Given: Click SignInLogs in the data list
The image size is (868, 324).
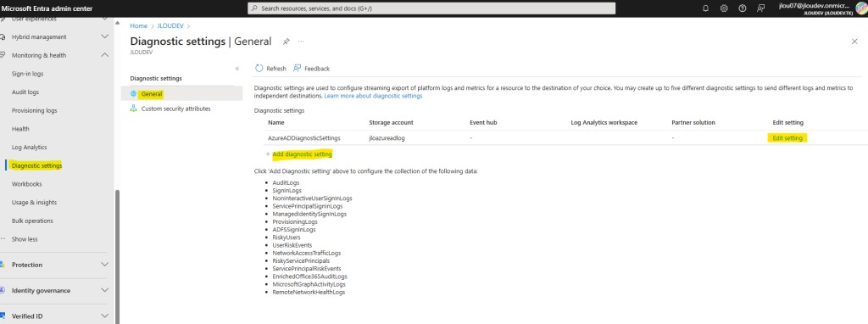Looking at the screenshot, I should tap(287, 190).
